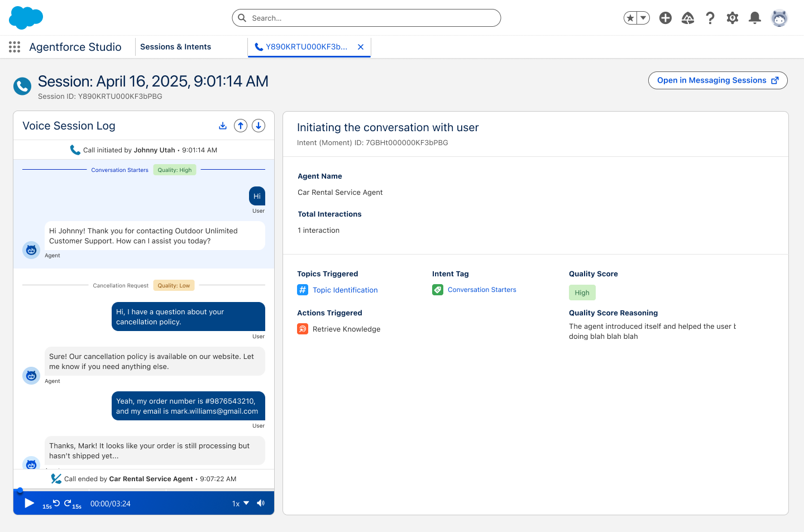Play the voice session recording
Screen dimensions: 804x532
tap(30, 504)
